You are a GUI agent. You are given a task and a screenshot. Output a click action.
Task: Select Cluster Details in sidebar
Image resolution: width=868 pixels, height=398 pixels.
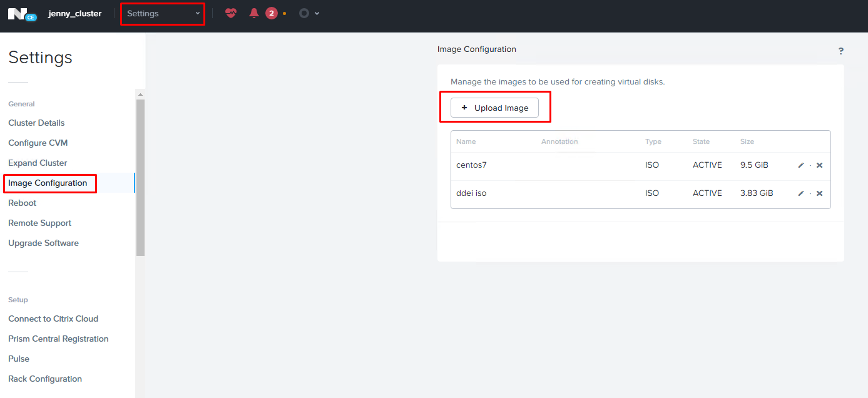(36, 123)
